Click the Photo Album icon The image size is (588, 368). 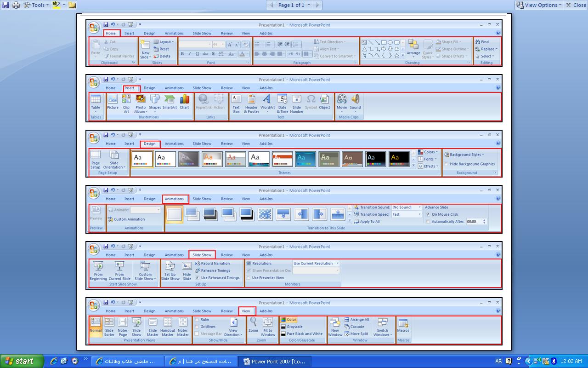(x=141, y=99)
